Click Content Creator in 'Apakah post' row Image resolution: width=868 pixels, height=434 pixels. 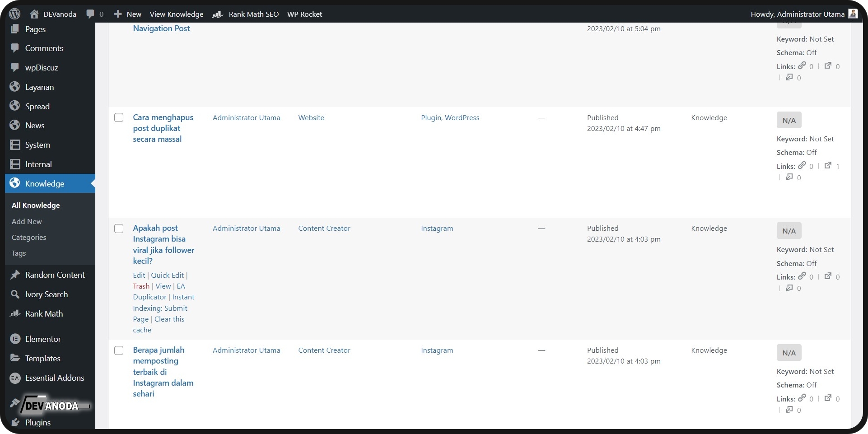point(324,228)
